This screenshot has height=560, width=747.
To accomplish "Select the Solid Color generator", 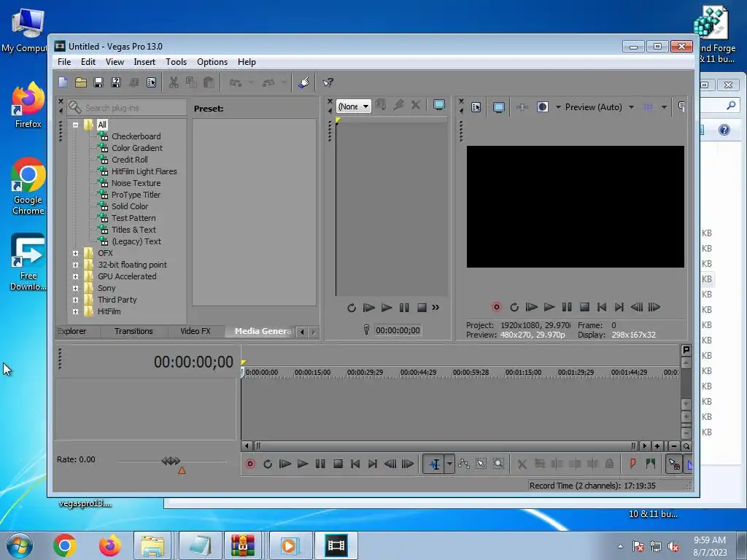I will tap(130, 206).
